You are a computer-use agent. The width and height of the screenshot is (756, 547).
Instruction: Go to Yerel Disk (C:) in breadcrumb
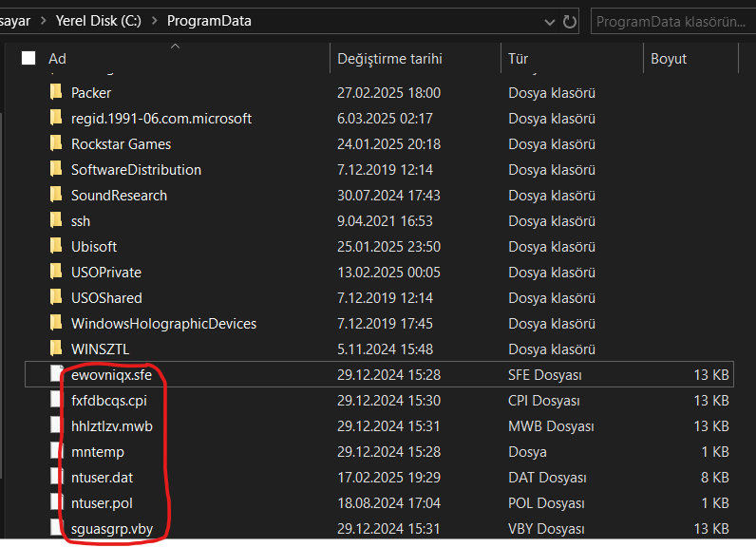99,21
